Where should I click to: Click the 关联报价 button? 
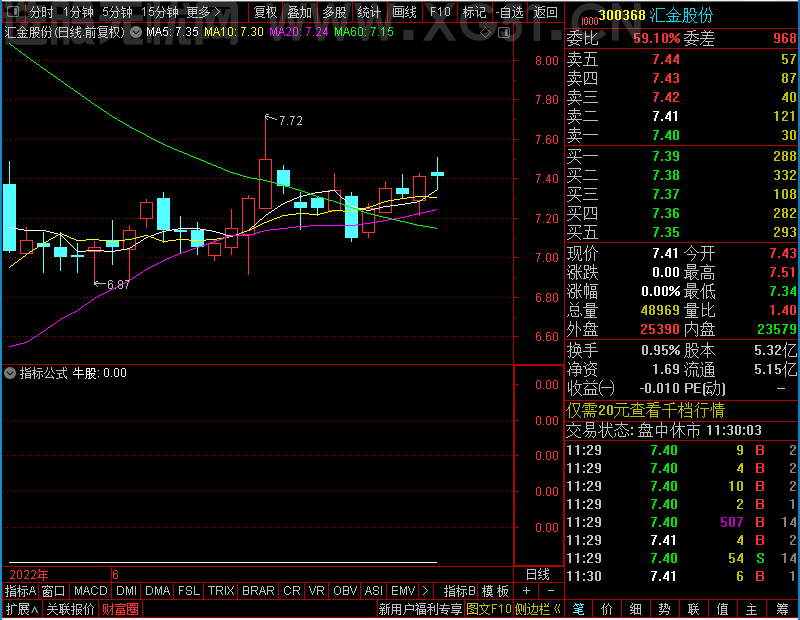point(70,609)
